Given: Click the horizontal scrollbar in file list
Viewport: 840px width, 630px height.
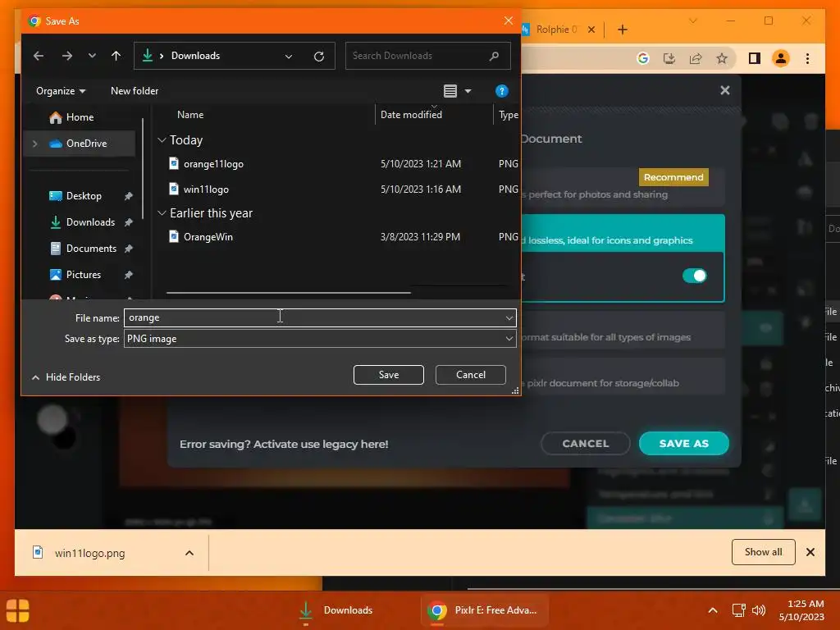Looking at the screenshot, I should (289, 293).
